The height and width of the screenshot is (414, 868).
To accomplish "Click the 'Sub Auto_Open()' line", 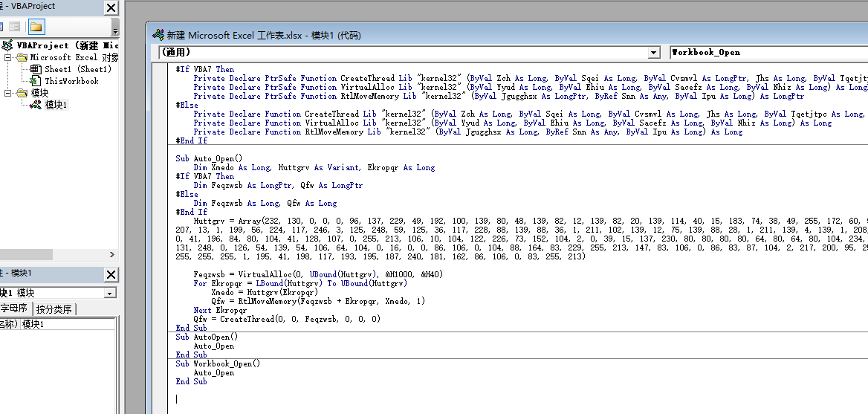I will pyautogui.click(x=210, y=158).
